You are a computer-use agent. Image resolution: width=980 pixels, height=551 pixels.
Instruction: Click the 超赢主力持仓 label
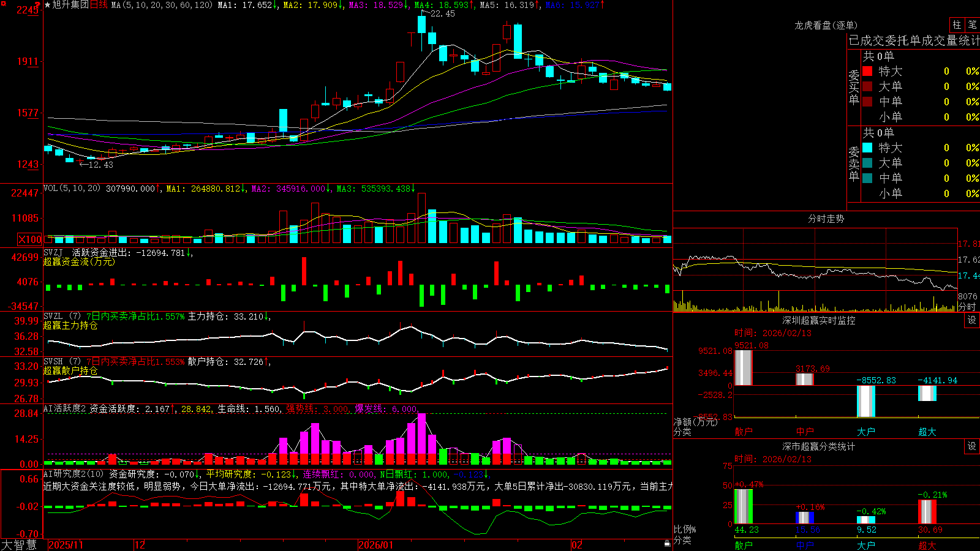(x=70, y=325)
